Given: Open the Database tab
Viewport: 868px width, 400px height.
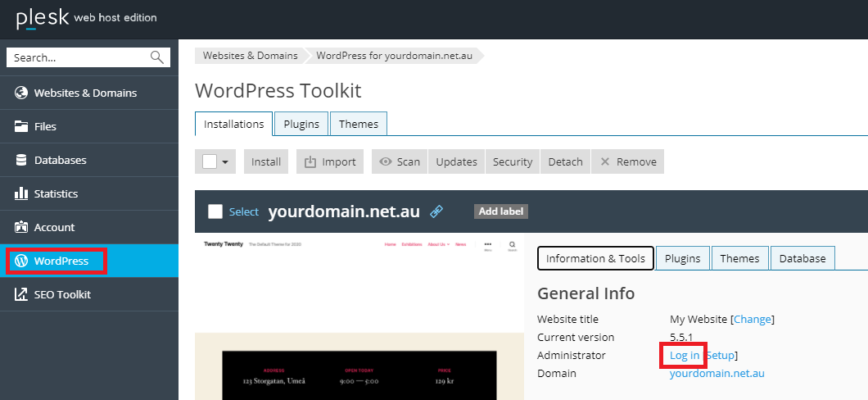Looking at the screenshot, I should pyautogui.click(x=802, y=259).
